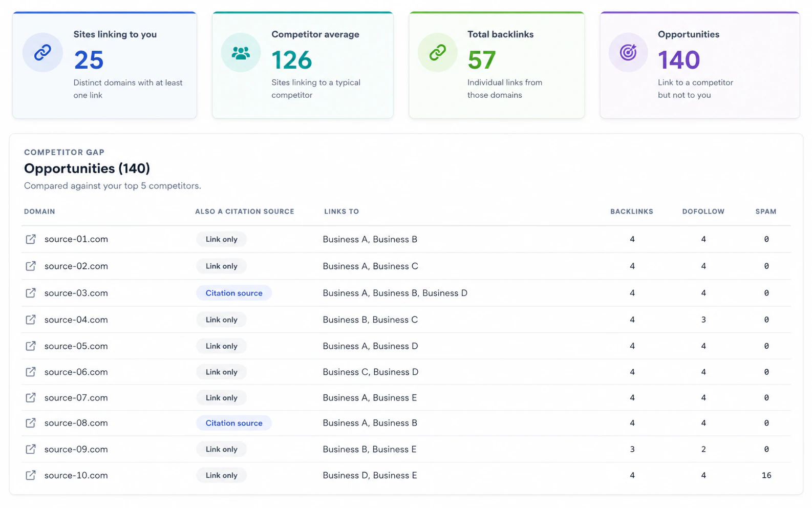Image resolution: width=812 pixels, height=508 pixels.
Task: Visit the source-03.com domain link
Action: 76,293
